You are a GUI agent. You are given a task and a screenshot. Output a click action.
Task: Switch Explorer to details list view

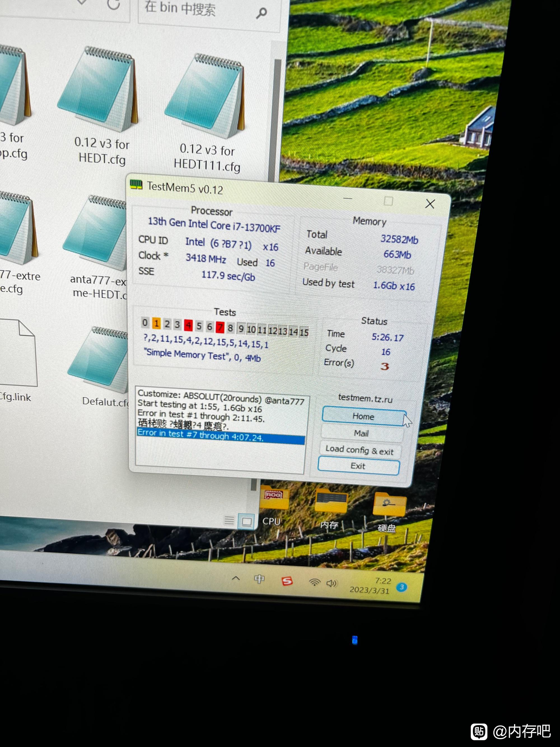tap(230, 520)
